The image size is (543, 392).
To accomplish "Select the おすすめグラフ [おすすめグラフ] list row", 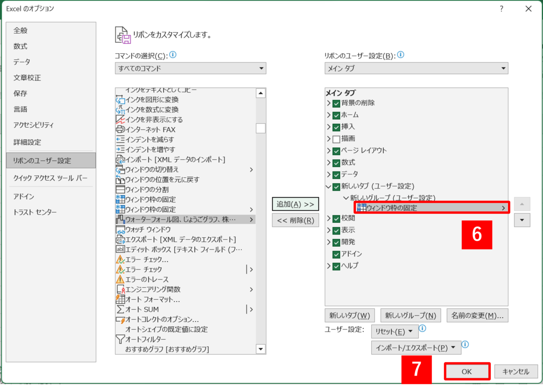I will click(x=185, y=349).
